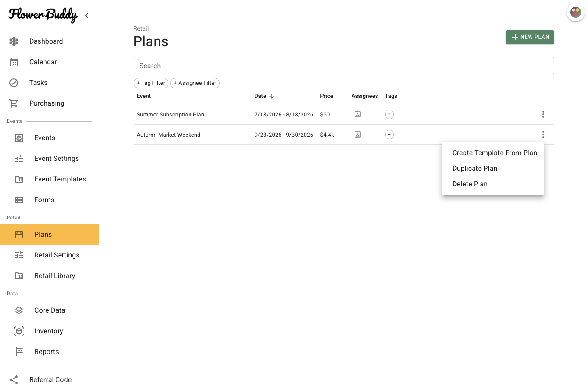This screenshot has height=388, width=588.
Task: Open the Summer Subscription Plan row
Action: coord(344,114)
